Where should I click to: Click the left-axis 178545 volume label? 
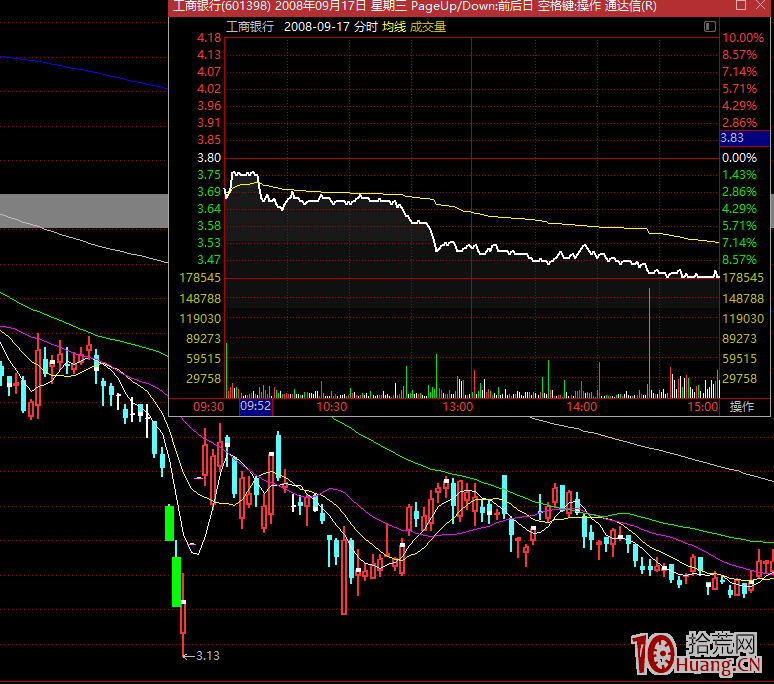[x=200, y=278]
